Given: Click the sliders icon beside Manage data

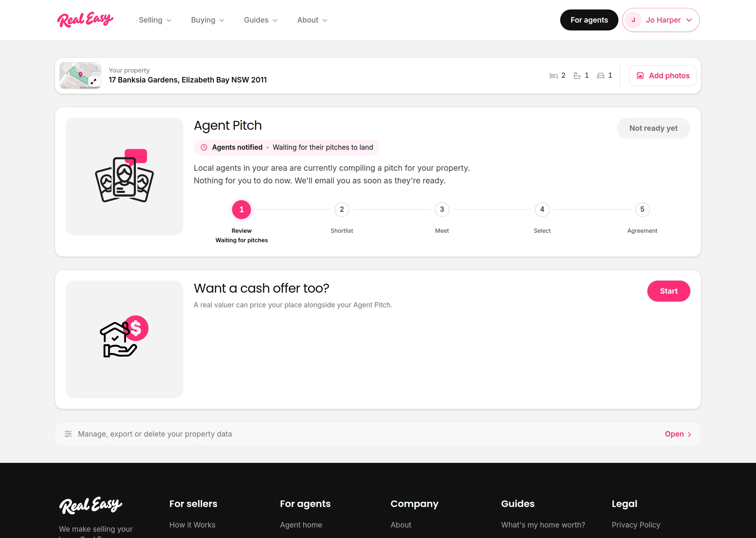Looking at the screenshot, I should (x=68, y=434).
